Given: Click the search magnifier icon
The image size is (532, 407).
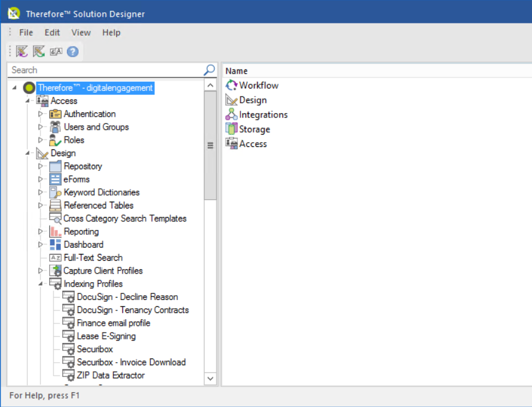Looking at the screenshot, I should point(209,70).
